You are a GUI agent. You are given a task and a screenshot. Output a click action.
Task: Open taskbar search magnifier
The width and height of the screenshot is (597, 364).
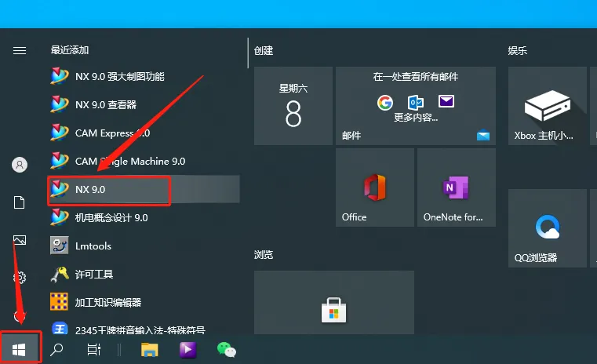click(x=56, y=350)
